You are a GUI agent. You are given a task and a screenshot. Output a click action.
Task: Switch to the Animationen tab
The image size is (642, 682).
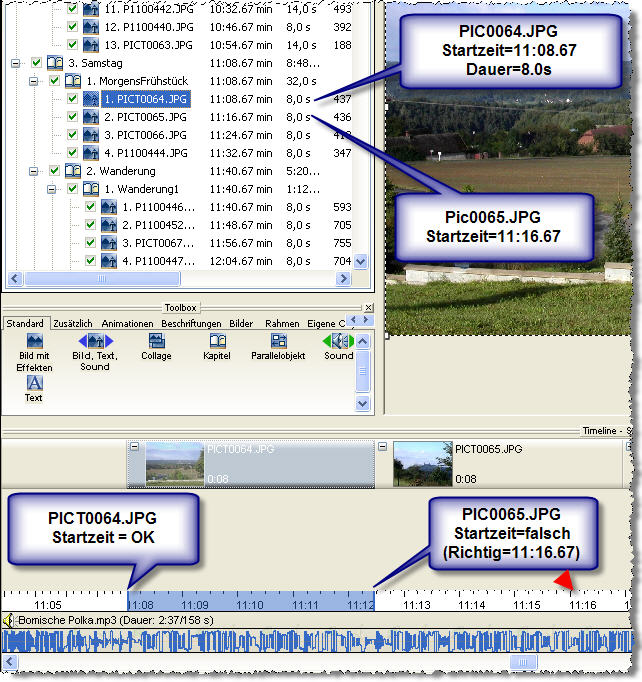tap(127, 324)
